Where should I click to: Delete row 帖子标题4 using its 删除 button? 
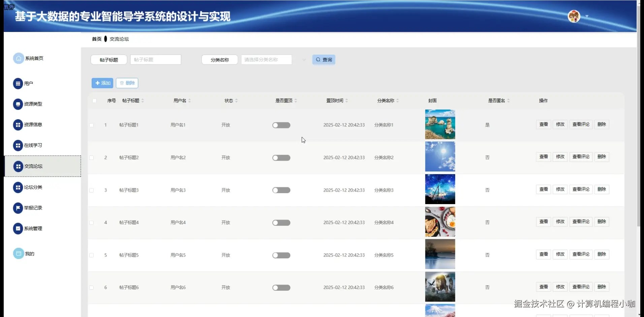pyautogui.click(x=602, y=222)
